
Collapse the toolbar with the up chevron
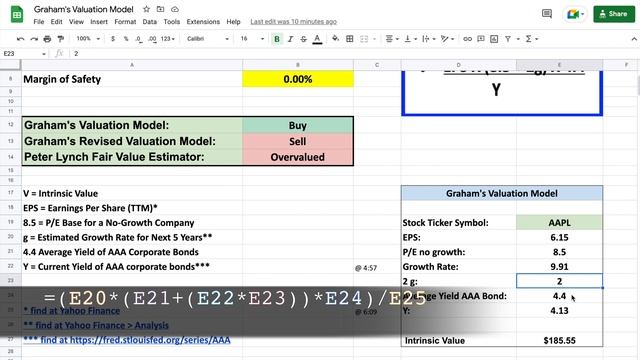(x=634, y=39)
